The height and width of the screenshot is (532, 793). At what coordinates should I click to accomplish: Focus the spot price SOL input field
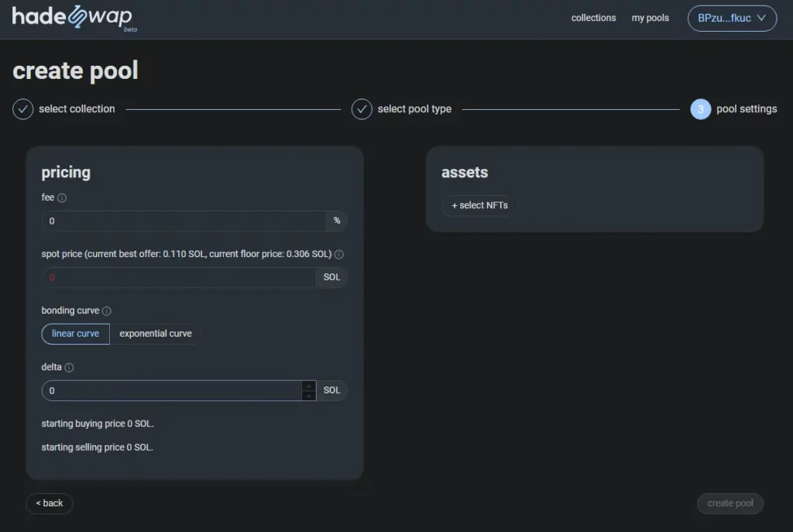click(x=179, y=277)
